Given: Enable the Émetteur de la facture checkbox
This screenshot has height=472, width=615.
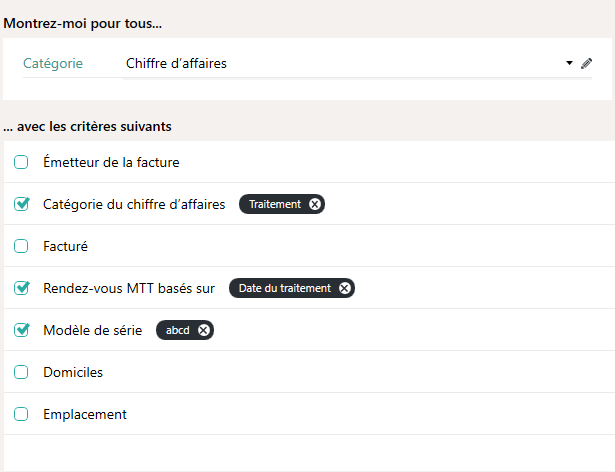Looking at the screenshot, I should [21, 162].
